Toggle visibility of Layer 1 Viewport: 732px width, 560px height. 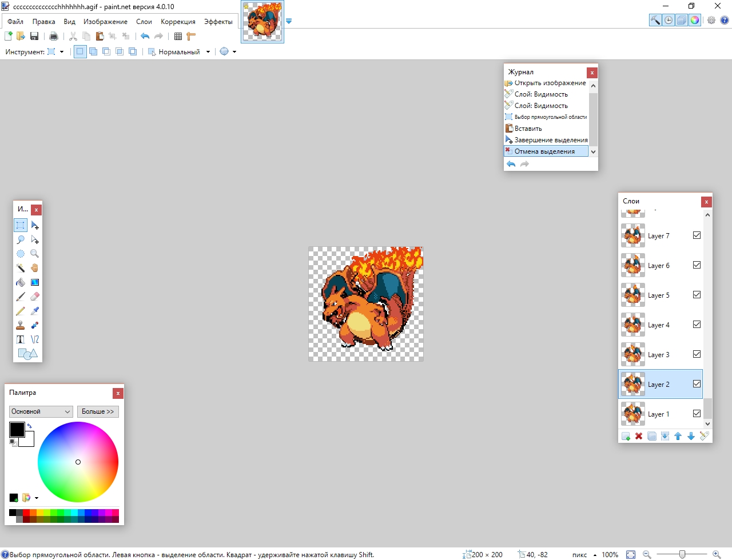pyautogui.click(x=697, y=414)
